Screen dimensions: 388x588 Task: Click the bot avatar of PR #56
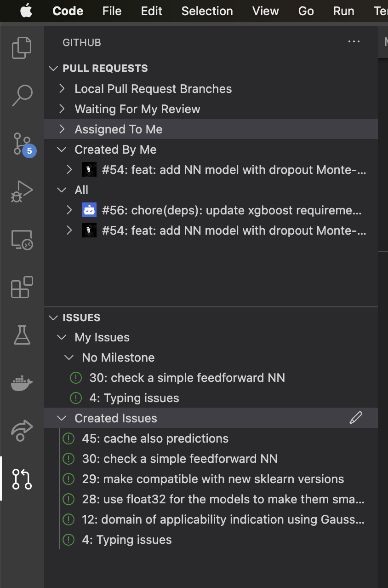(x=89, y=210)
